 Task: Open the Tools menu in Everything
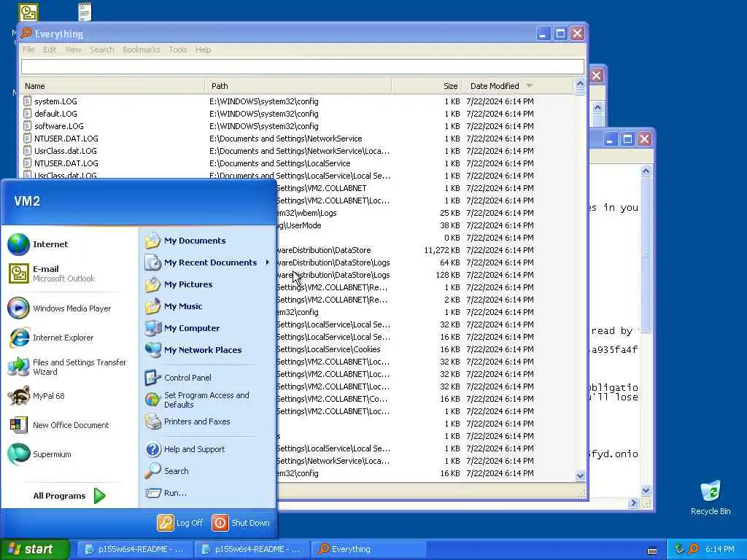coord(178,50)
